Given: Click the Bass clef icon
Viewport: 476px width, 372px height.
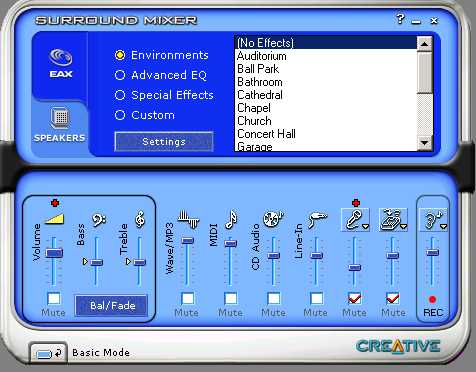Looking at the screenshot, I should pos(99,219).
